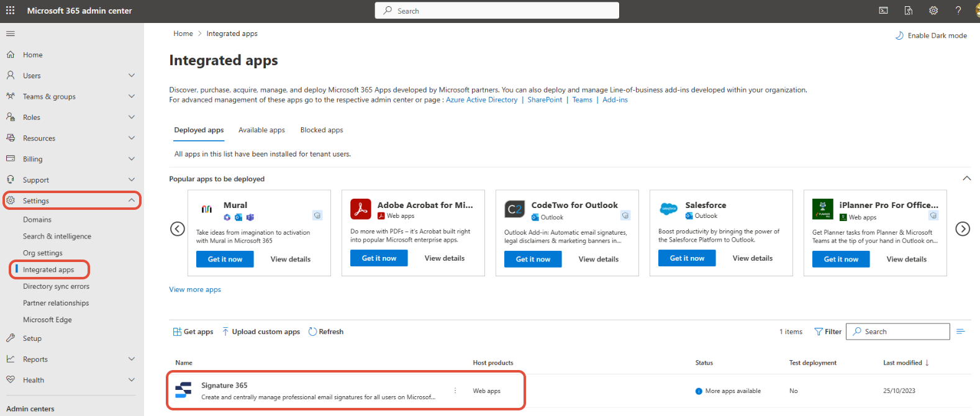Collapse the Settings menu chevron
The height and width of the screenshot is (416, 980).
132,201
